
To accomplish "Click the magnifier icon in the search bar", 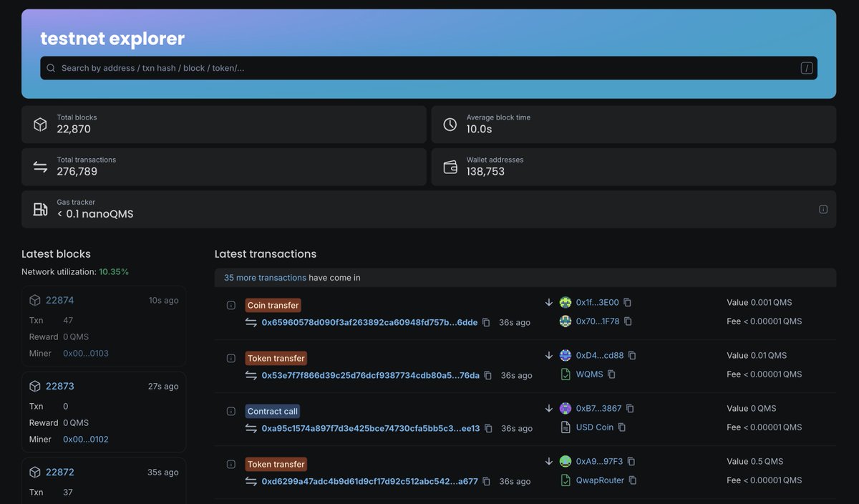I will (51, 68).
